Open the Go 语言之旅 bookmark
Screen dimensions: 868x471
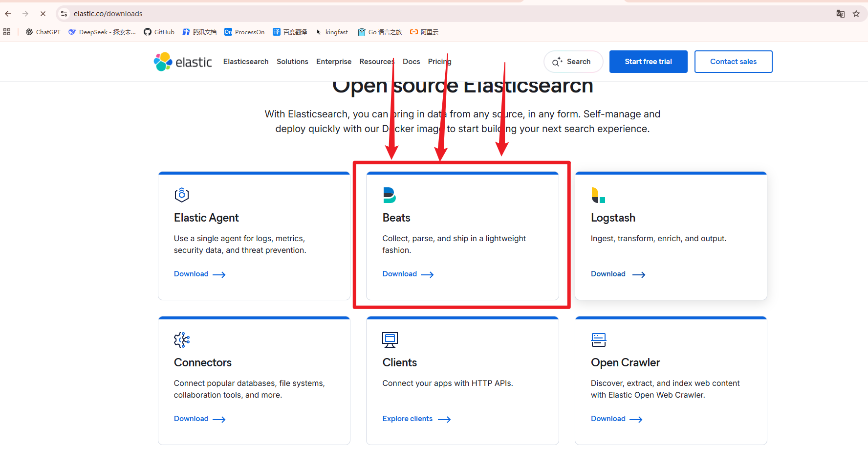[x=380, y=32]
